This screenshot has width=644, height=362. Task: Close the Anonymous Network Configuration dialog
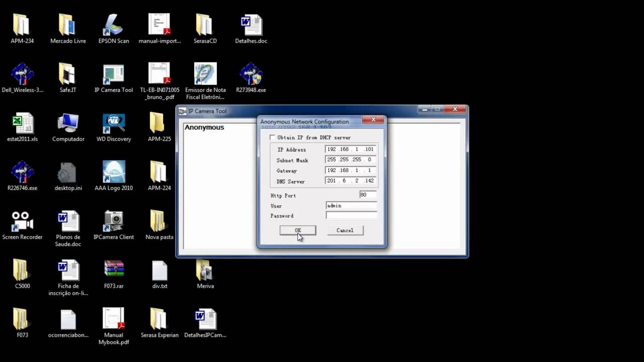(x=373, y=120)
